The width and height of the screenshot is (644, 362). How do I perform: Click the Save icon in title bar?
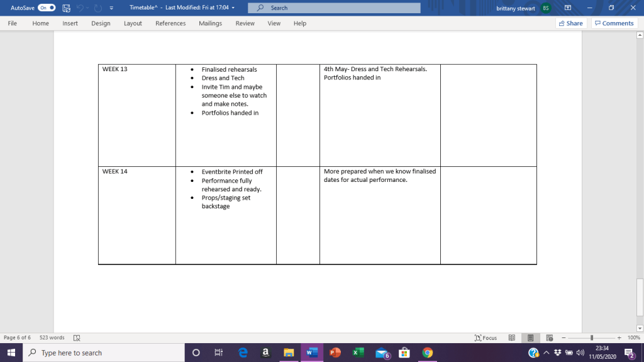[x=66, y=8]
